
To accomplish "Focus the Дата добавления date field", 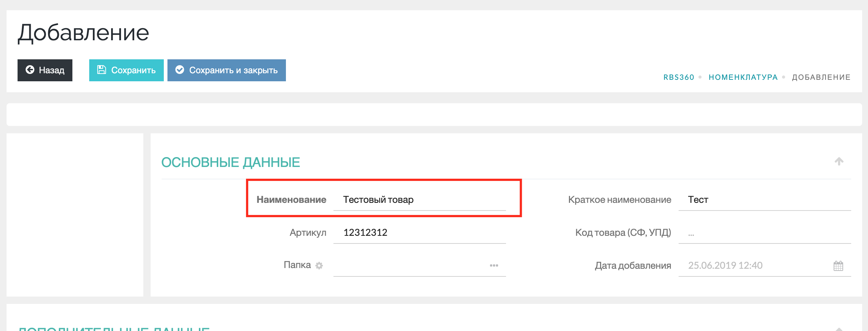I will click(753, 265).
